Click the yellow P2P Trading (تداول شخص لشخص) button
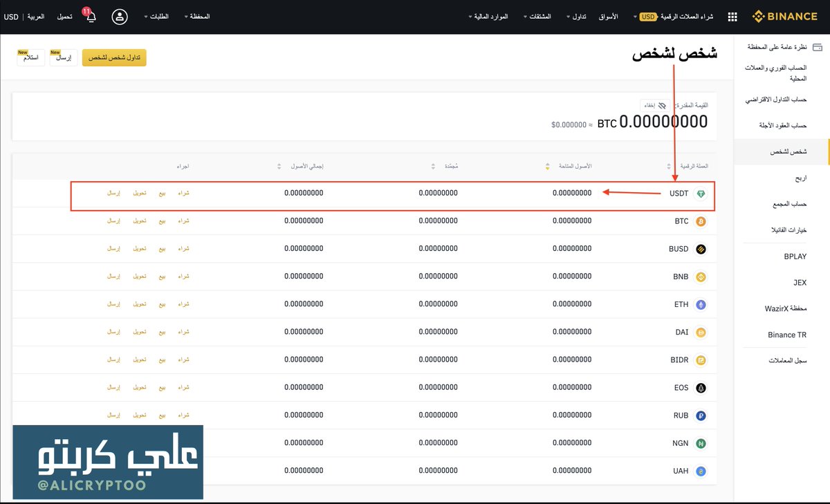Image resolution: width=830 pixels, height=504 pixels. click(x=114, y=57)
